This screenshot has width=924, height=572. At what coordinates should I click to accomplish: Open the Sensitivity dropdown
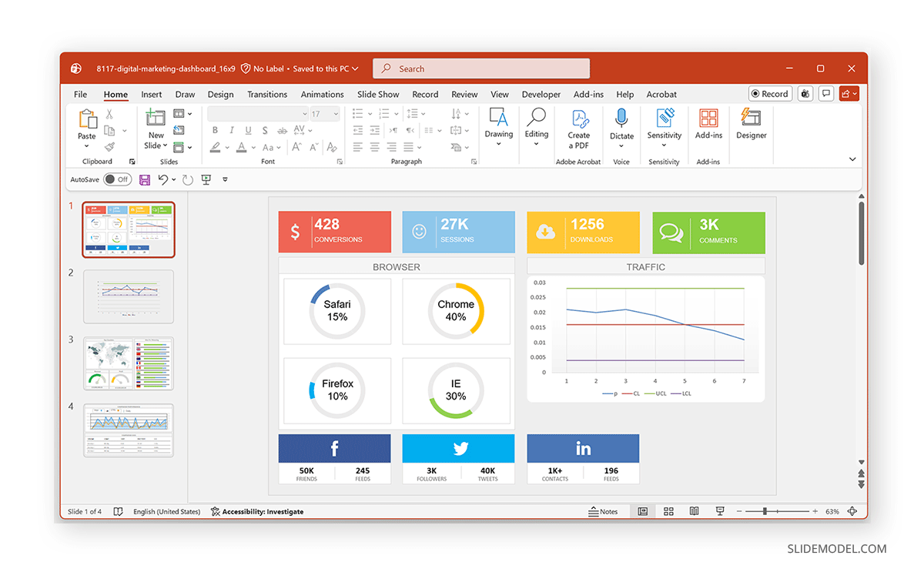(664, 146)
